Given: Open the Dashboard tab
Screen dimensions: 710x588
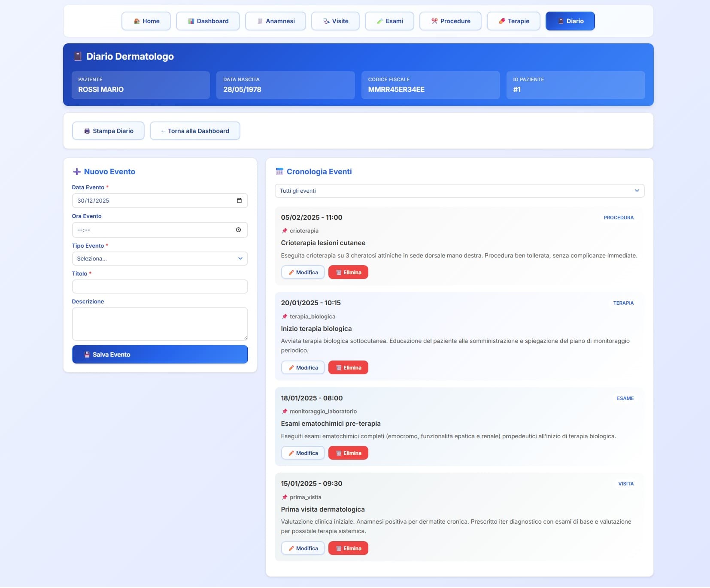Looking at the screenshot, I should (x=208, y=21).
